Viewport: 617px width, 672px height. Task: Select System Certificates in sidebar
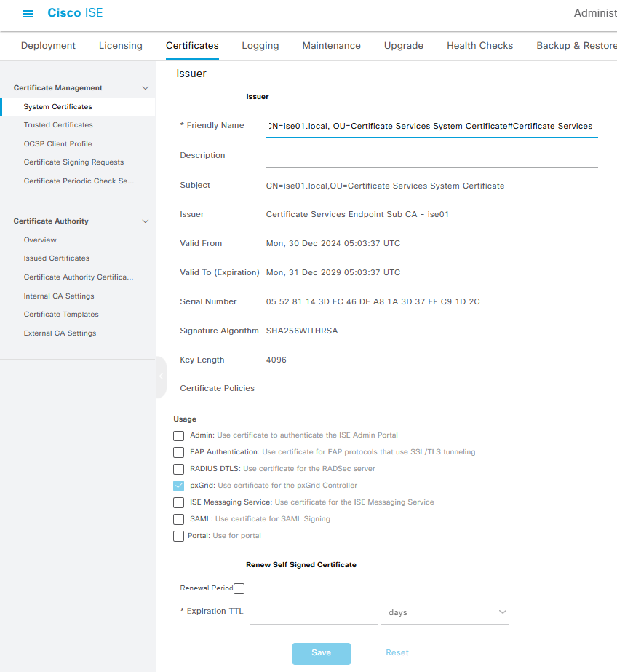point(79,107)
